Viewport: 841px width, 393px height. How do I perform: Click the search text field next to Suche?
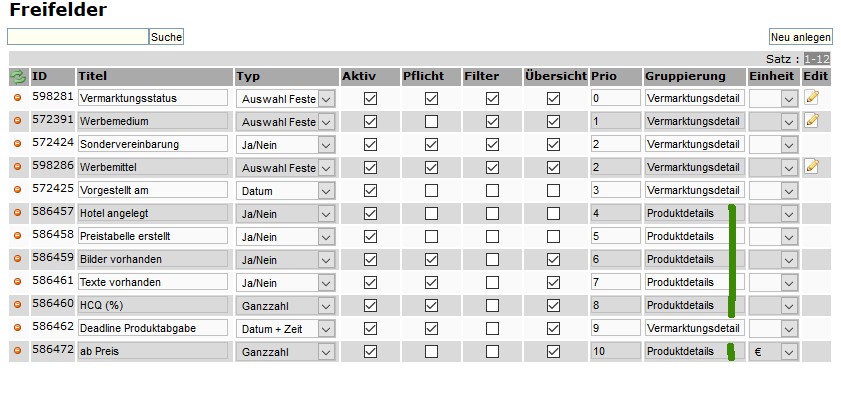[x=78, y=36]
